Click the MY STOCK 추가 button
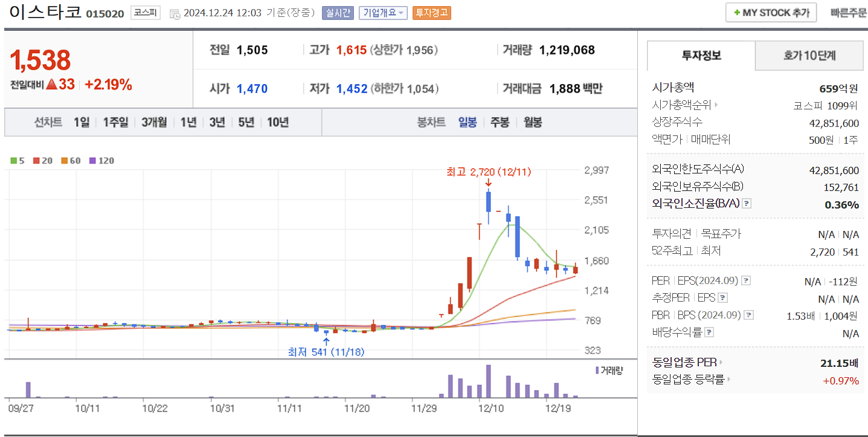 [771, 12]
